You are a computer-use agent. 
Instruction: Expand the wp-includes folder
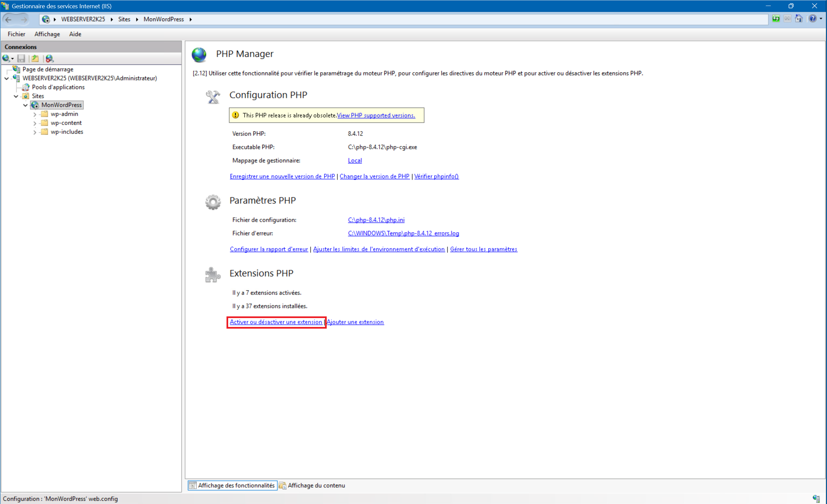click(35, 132)
